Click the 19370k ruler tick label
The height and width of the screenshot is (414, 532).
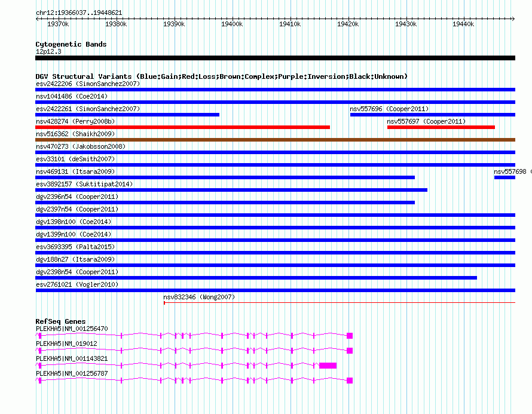58,24
